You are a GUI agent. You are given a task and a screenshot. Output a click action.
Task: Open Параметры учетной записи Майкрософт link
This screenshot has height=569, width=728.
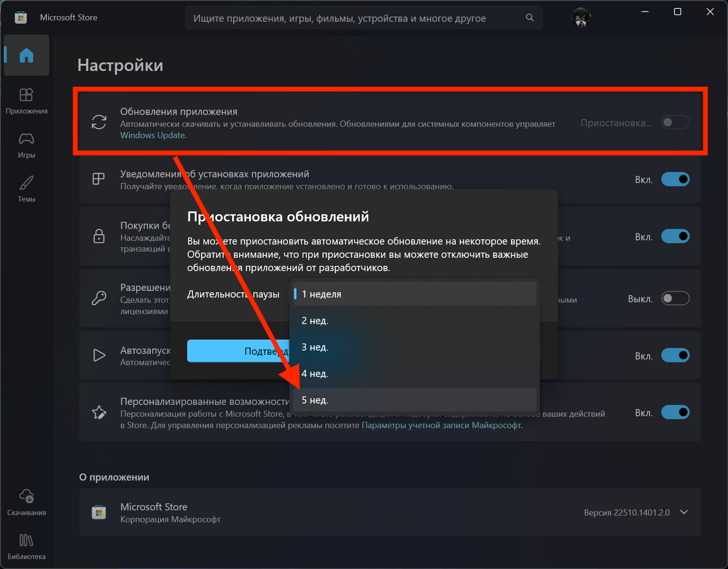coord(442,425)
